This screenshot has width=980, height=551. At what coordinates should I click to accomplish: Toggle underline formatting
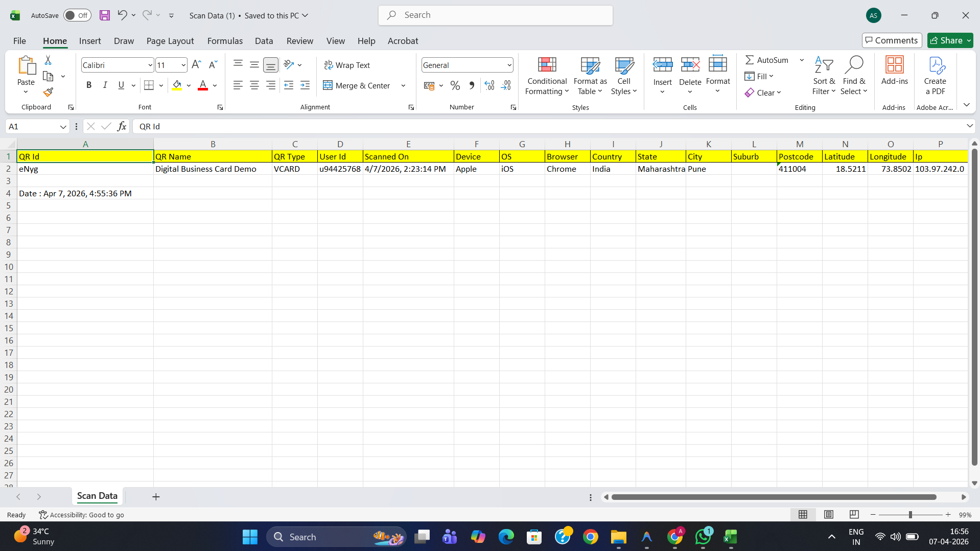pyautogui.click(x=121, y=85)
